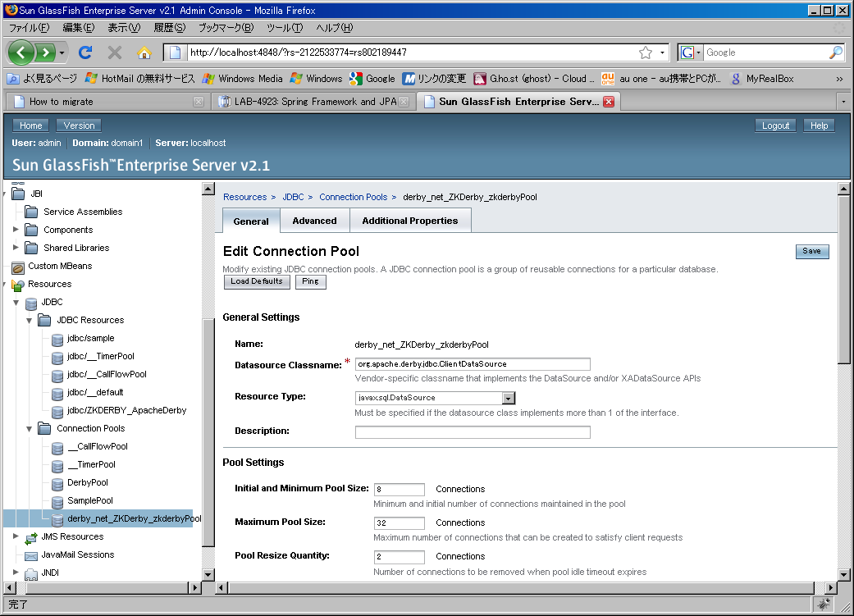Collapse the Connection Pools tree node

point(29,429)
